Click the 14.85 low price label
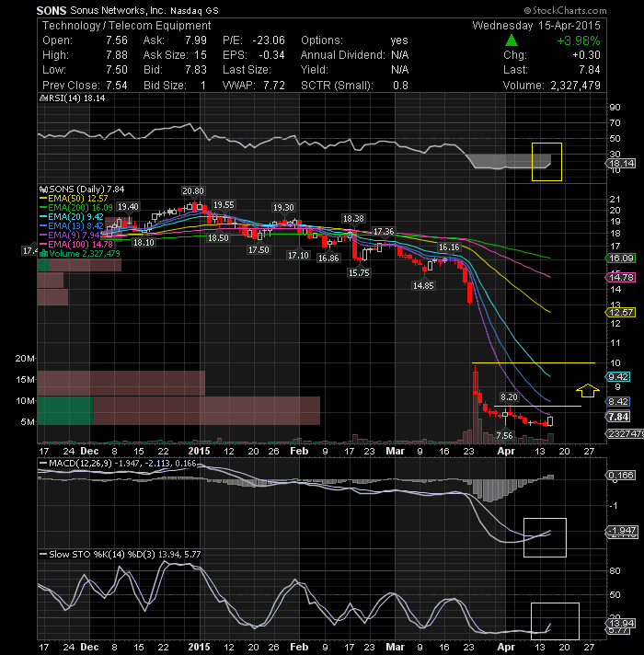Image resolution: width=644 pixels, height=655 pixels. click(x=423, y=286)
